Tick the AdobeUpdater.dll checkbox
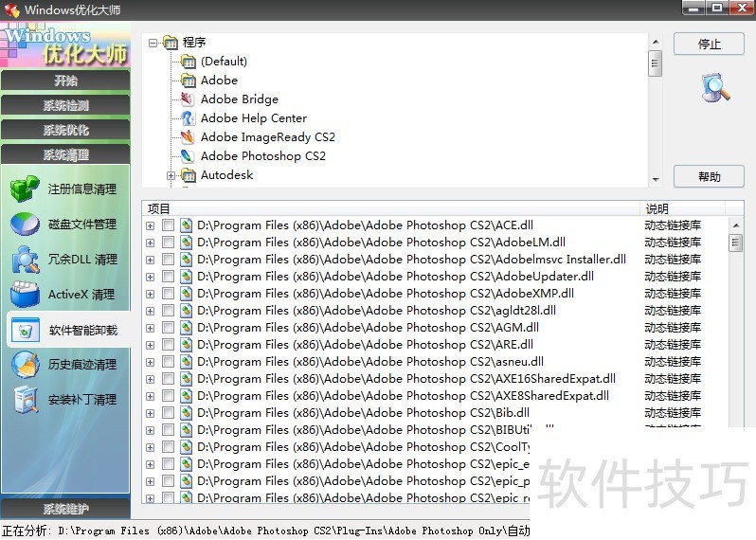The width and height of the screenshot is (756, 540). pyautogui.click(x=168, y=277)
